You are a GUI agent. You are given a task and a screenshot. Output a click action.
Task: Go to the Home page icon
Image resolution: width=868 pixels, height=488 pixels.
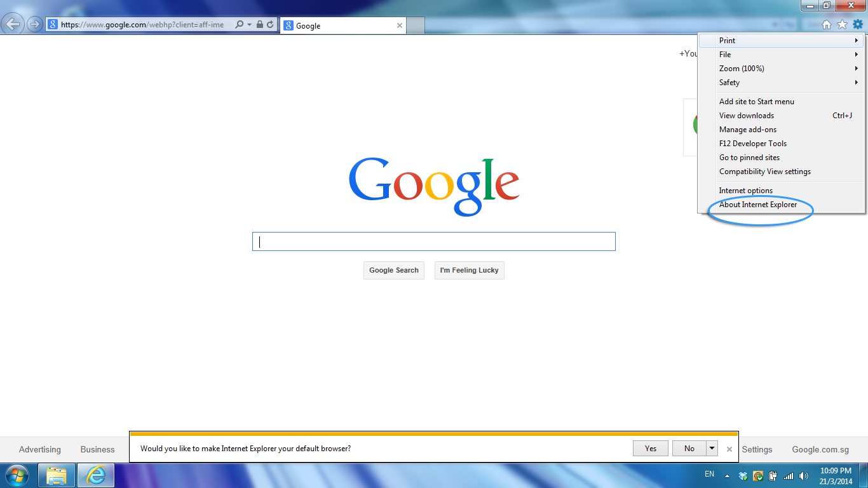pyautogui.click(x=827, y=25)
